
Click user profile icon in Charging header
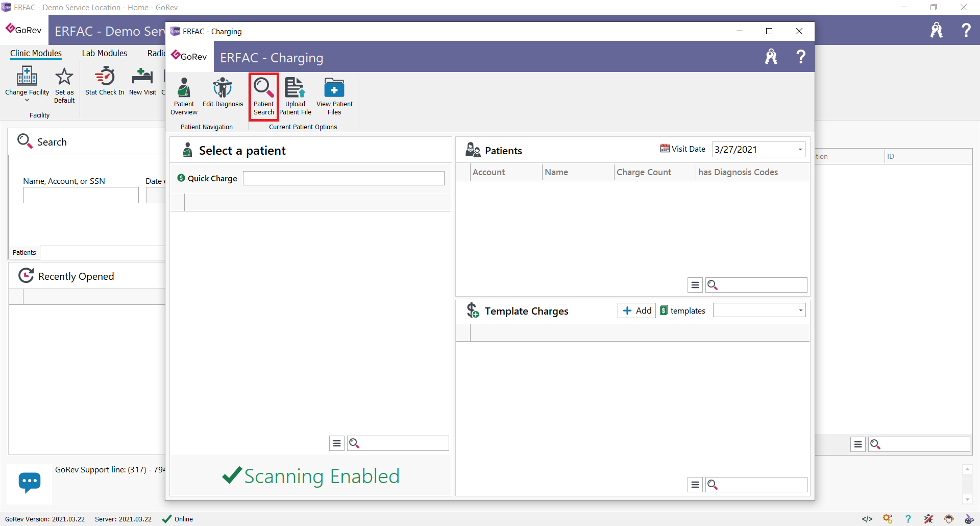(771, 57)
